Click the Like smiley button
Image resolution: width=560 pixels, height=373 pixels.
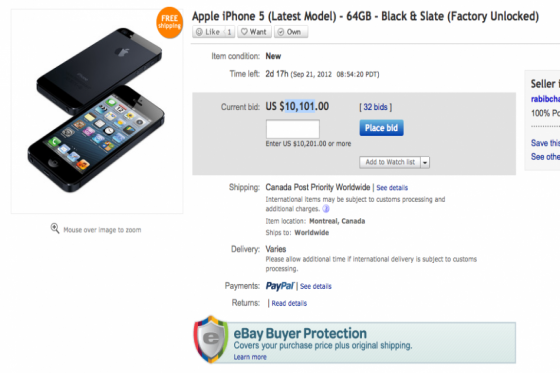point(208,32)
